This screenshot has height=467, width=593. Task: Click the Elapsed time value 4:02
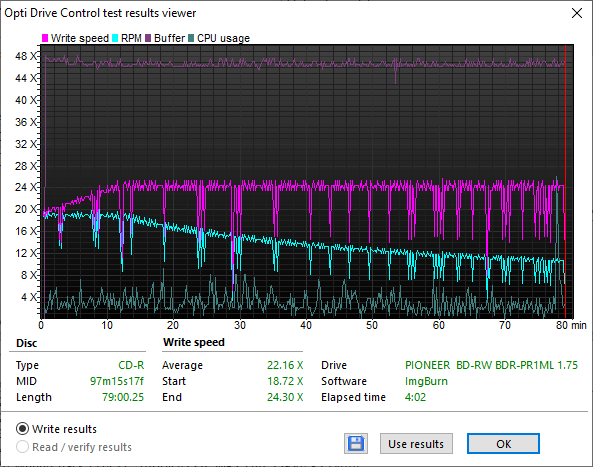(x=415, y=397)
